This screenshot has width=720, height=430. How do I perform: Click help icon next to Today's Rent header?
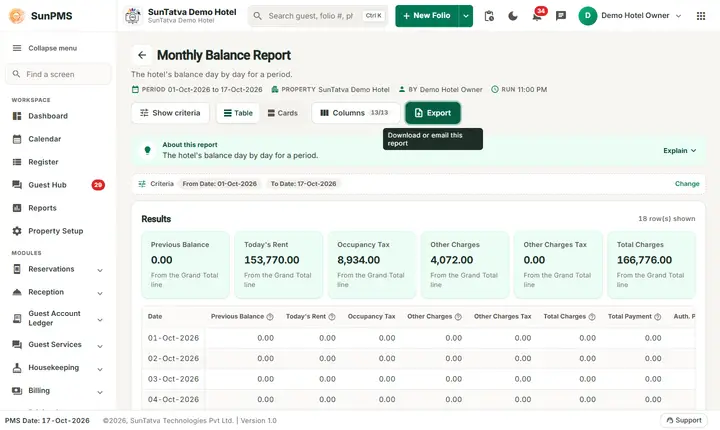[332, 317]
